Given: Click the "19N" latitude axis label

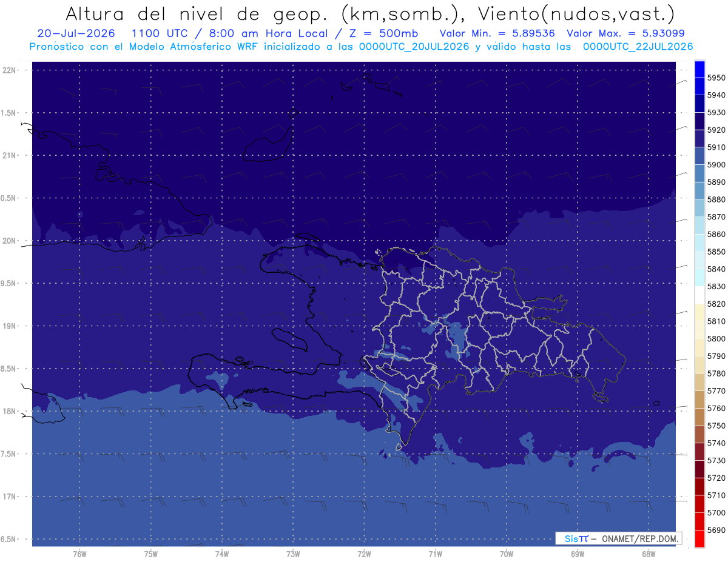Looking at the screenshot, I should tap(10, 326).
